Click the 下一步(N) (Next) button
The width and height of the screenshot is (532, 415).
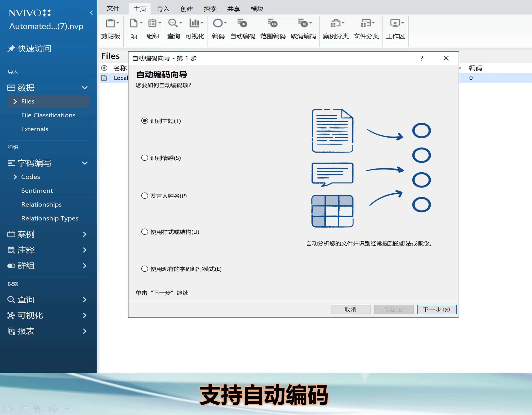(x=437, y=309)
